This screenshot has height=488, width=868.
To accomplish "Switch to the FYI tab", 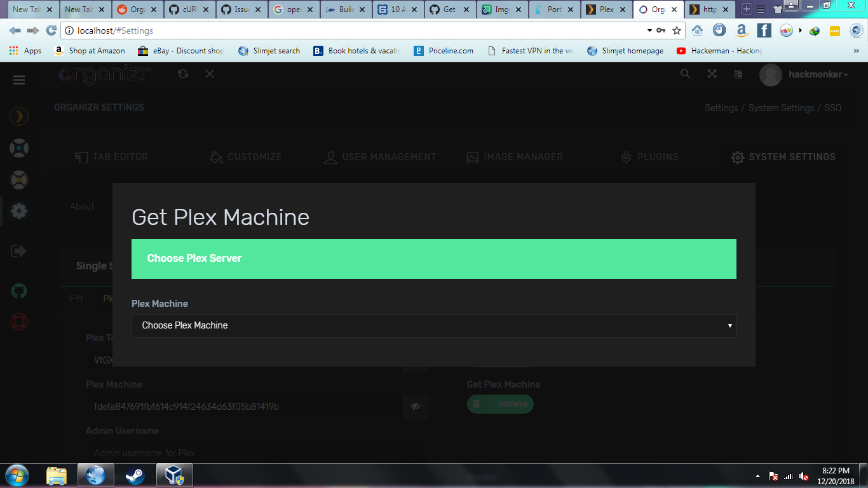I will pyautogui.click(x=76, y=299).
